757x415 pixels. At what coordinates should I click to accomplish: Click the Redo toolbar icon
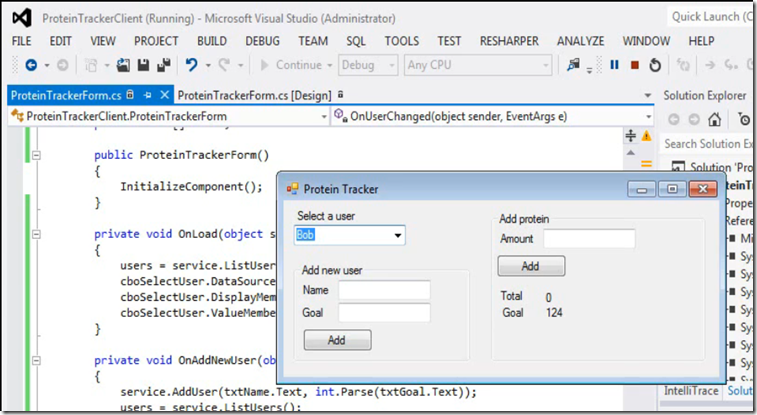coord(224,65)
